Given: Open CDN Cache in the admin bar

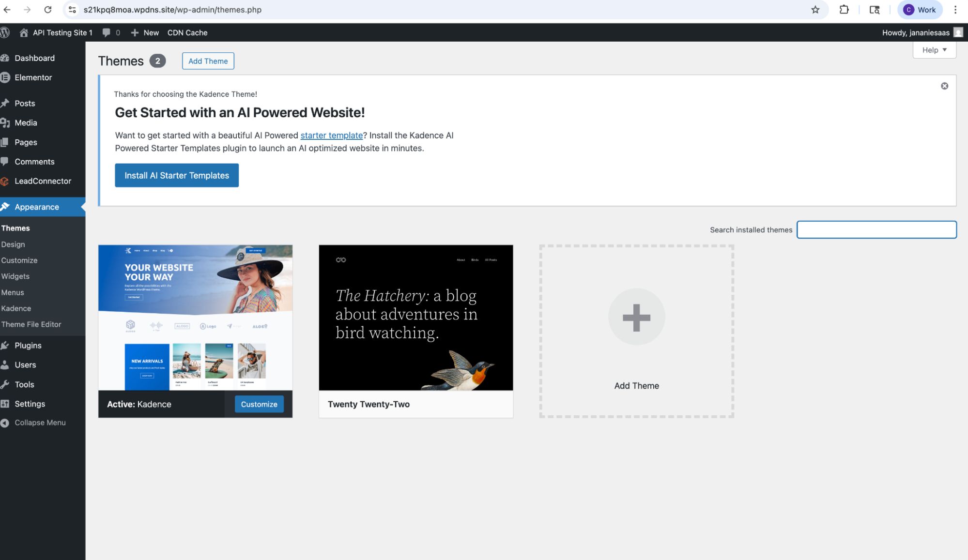Looking at the screenshot, I should click(x=187, y=32).
